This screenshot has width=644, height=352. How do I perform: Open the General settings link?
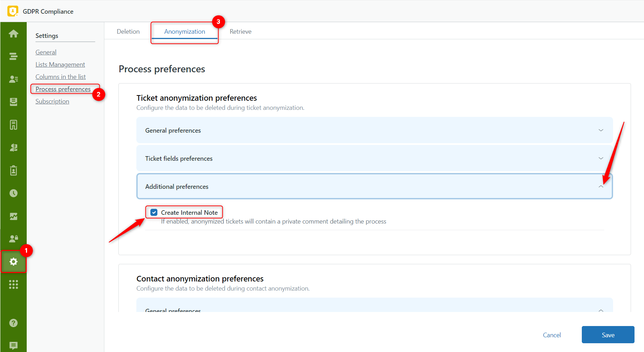[46, 52]
